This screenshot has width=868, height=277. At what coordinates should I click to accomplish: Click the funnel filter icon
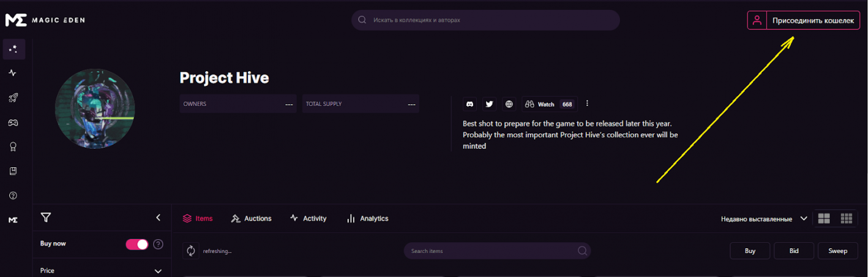[45, 218]
